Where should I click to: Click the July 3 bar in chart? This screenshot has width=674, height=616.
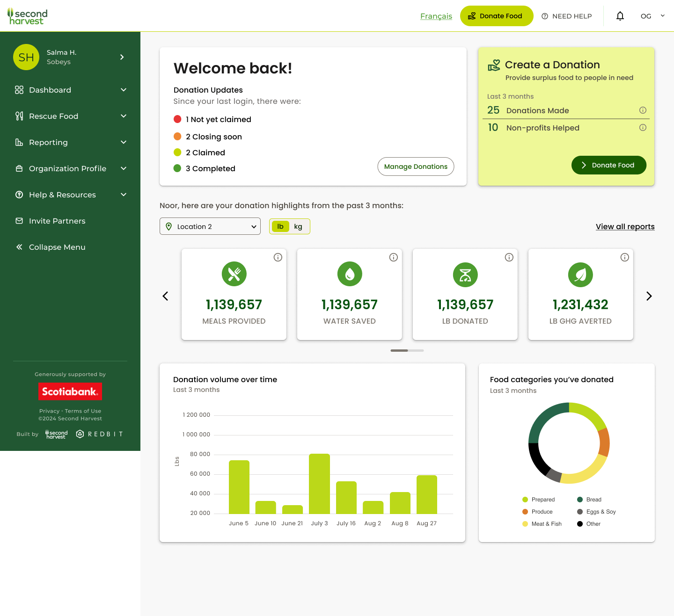(319, 484)
